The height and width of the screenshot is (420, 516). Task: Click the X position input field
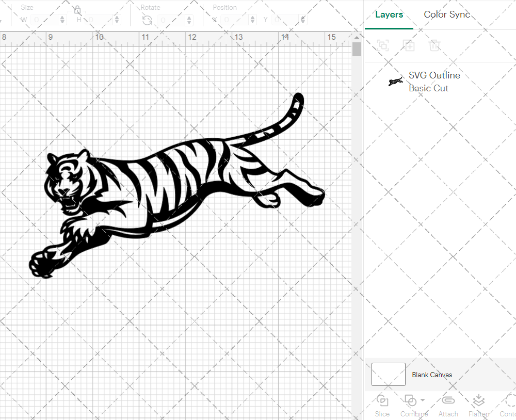click(x=235, y=20)
